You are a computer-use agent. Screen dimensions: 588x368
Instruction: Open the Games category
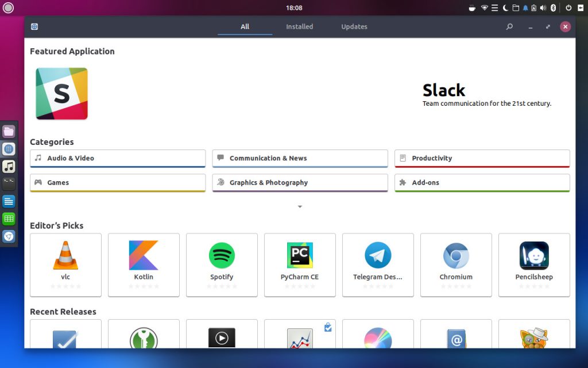coord(118,183)
